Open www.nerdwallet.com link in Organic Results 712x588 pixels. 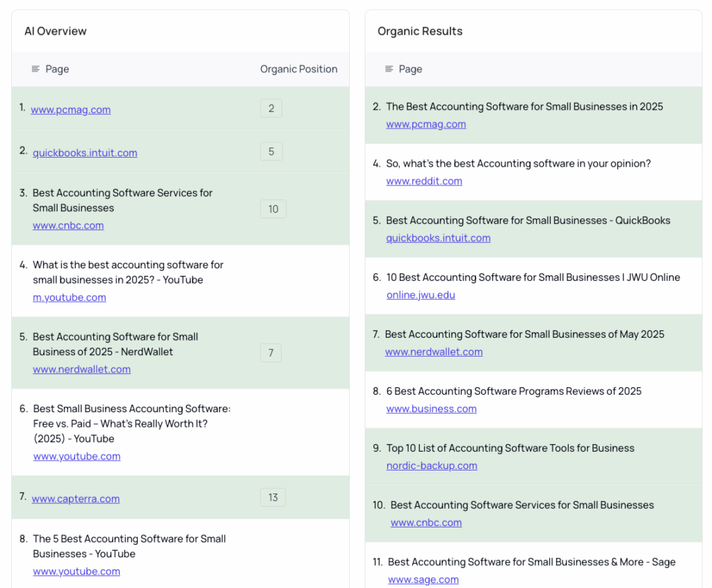(434, 352)
